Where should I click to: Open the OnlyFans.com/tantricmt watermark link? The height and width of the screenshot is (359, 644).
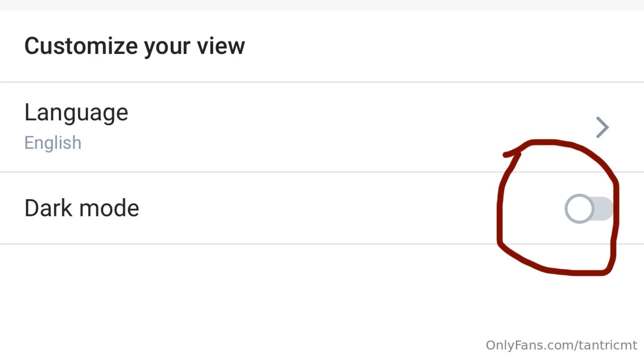(561, 345)
